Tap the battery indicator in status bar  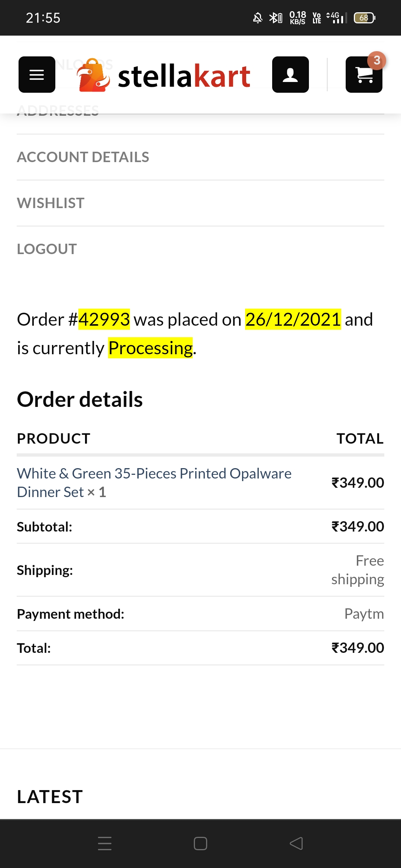click(364, 18)
